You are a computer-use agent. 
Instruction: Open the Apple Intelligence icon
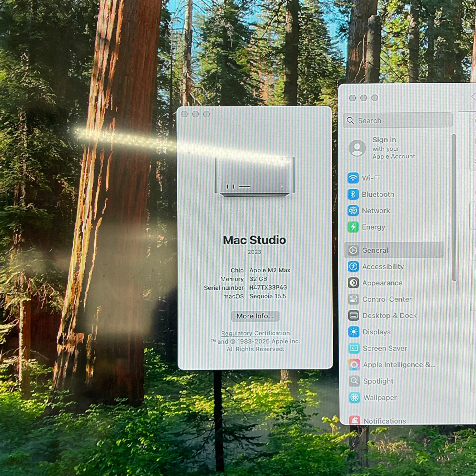click(354, 365)
